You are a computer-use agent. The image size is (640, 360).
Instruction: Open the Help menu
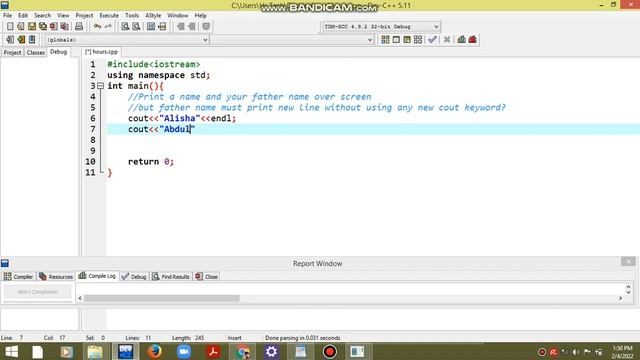pos(200,16)
